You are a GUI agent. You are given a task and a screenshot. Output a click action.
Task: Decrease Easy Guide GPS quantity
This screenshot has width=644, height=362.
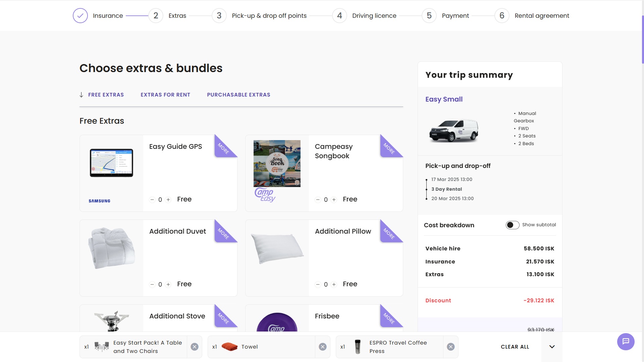click(152, 200)
